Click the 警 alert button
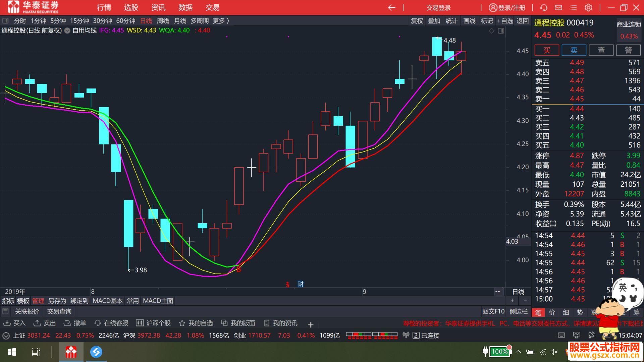Viewport: 644px width, 362px height. (628, 50)
